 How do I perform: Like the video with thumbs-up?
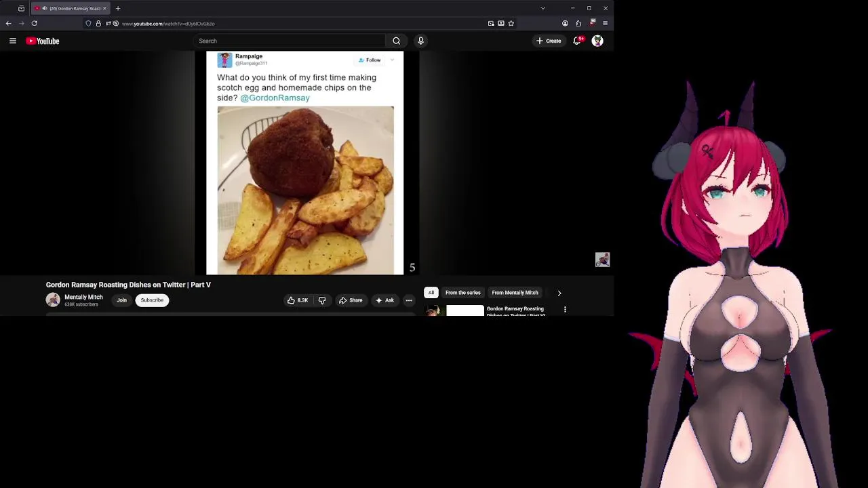pos(297,300)
